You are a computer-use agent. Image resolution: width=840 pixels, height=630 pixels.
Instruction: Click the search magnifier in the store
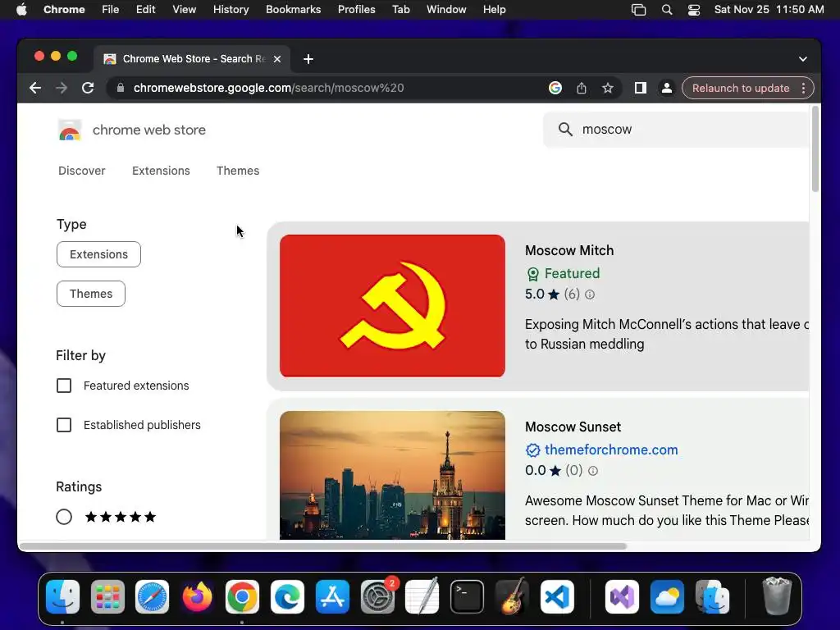(565, 129)
